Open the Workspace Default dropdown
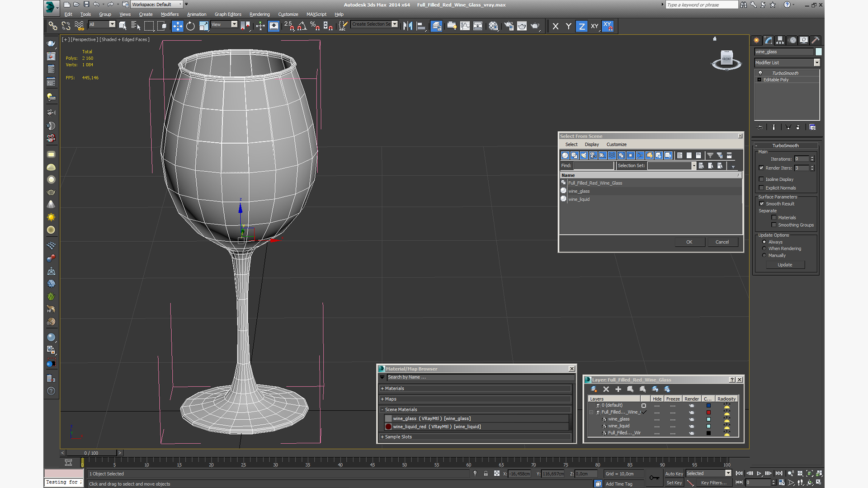 (180, 5)
